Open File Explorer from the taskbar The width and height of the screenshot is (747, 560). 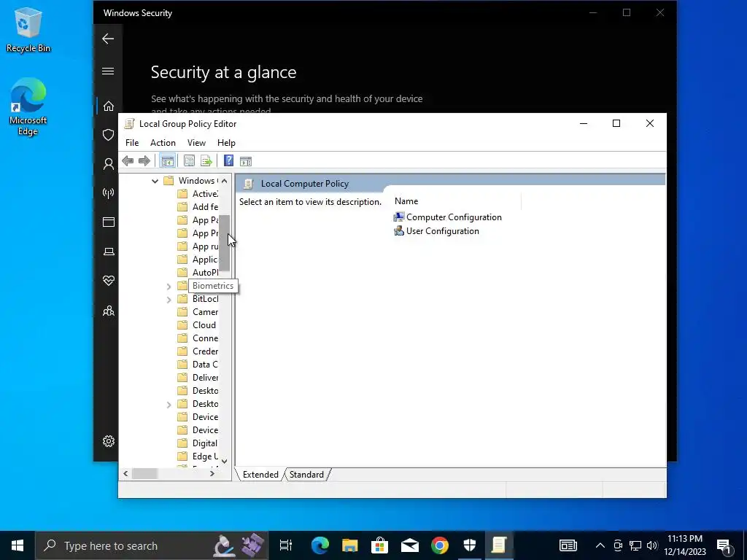point(349,545)
